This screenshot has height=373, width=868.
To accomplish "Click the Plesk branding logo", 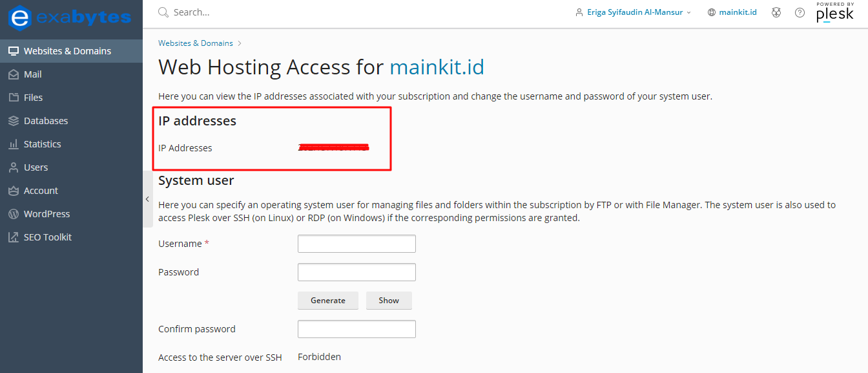I will 835,12.
